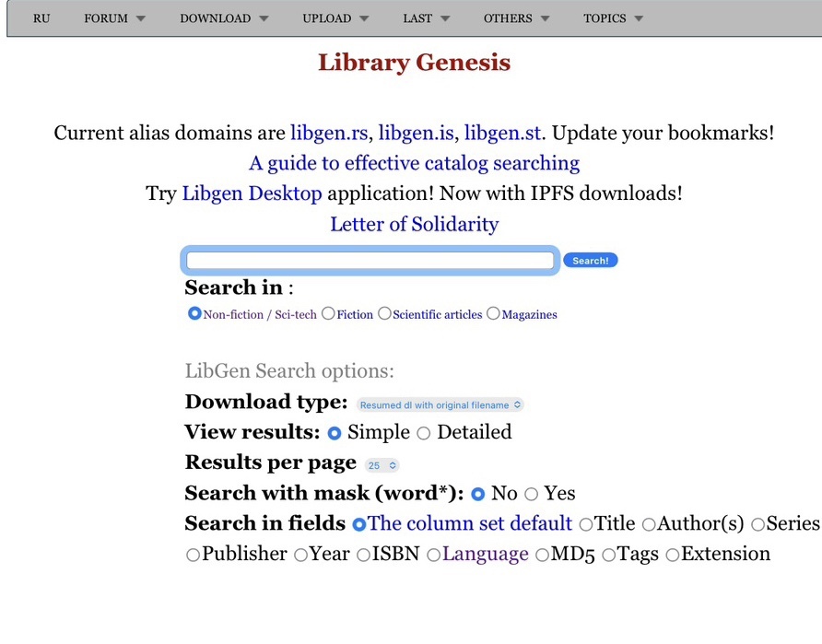
Task: Select Detailed view results option
Action: (x=424, y=433)
